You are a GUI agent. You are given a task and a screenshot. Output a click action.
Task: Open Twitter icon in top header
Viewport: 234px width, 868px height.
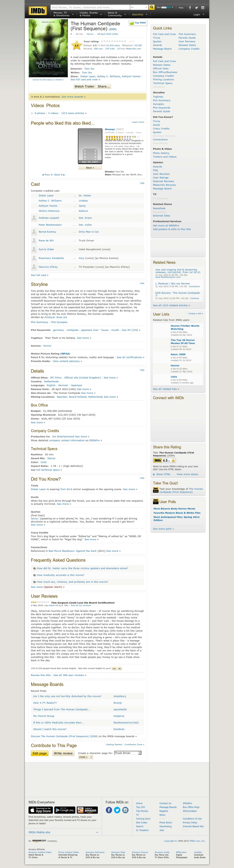(x=196, y=8)
